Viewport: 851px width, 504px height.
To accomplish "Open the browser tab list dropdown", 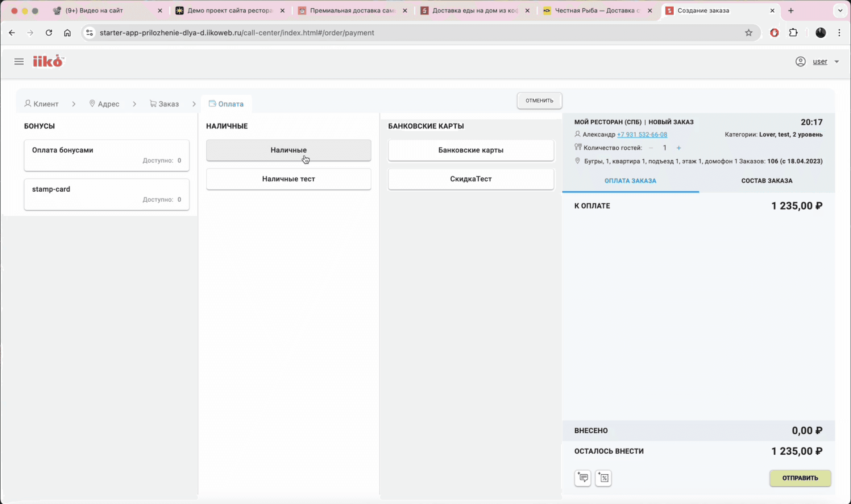I will [840, 10].
